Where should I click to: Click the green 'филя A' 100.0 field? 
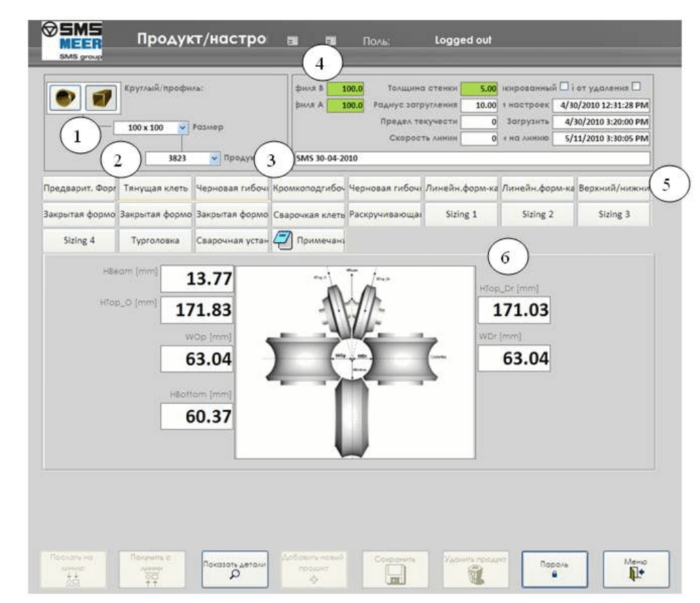click(x=345, y=105)
